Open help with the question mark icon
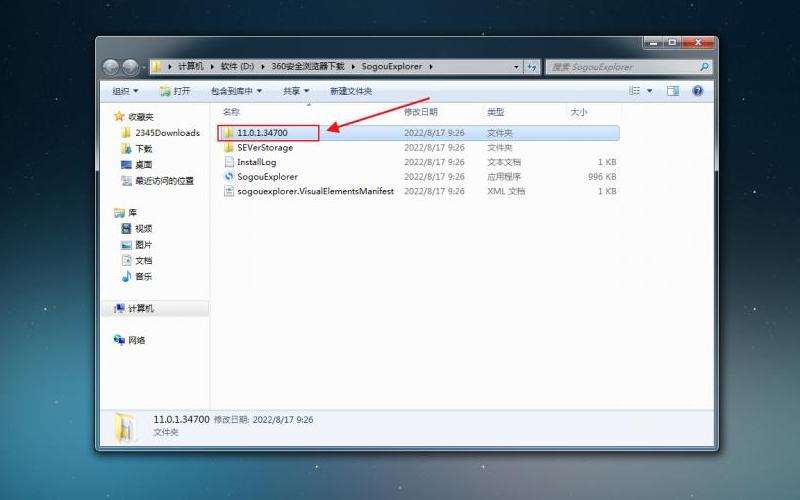The width and height of the screenshot is (800, 500). click(697, 91)
